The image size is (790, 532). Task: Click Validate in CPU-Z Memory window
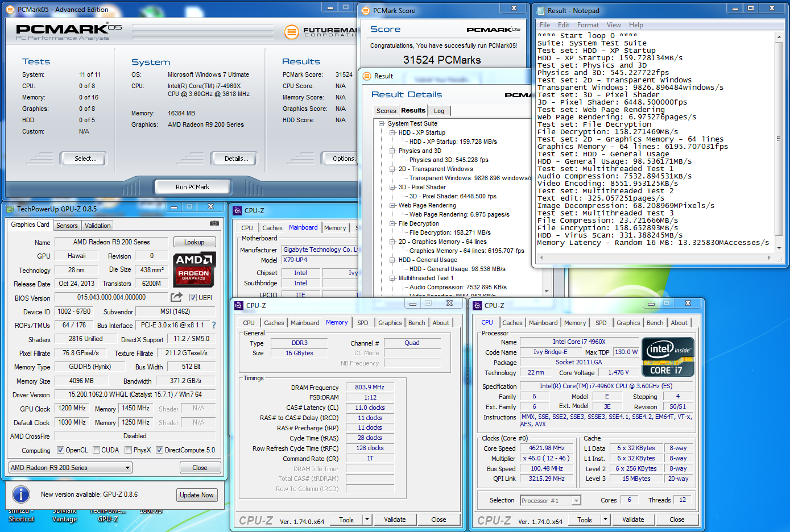pos(395,519)
